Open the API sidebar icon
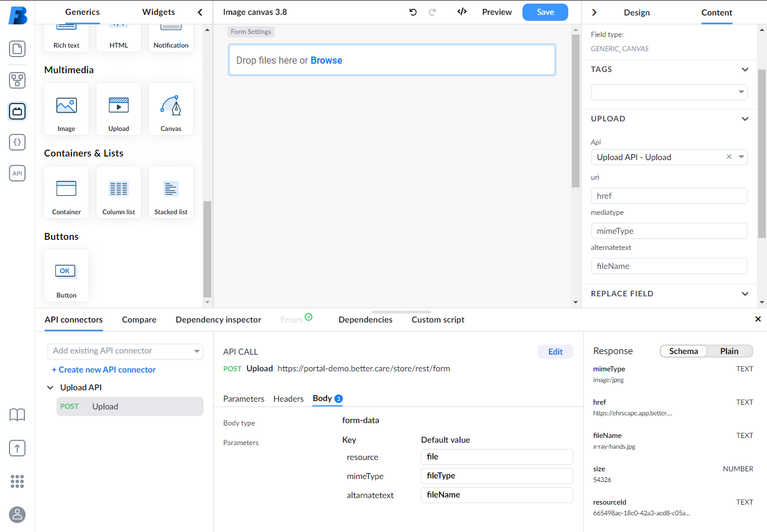The width and height of the screenshot is (767, 532). coord(17,173)
